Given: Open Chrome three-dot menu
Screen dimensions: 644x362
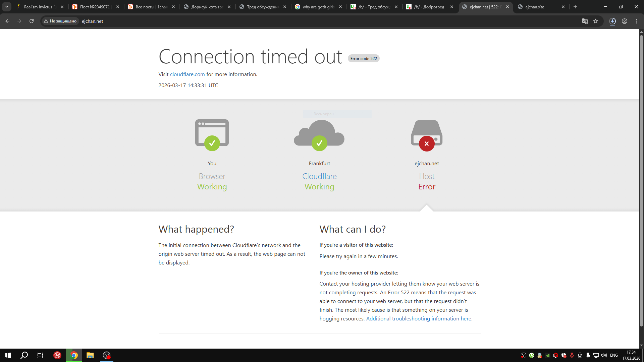Looking at the screenshot, I should click(x=637, y=21).
